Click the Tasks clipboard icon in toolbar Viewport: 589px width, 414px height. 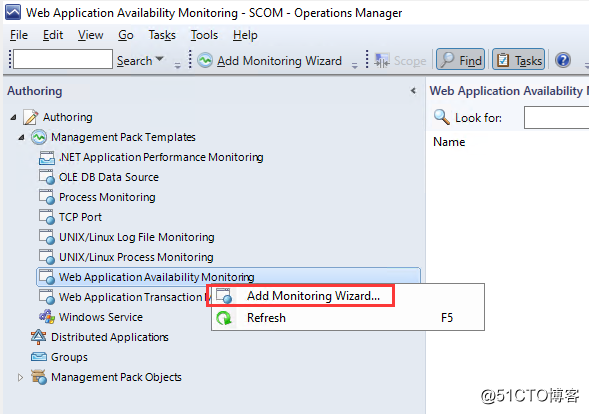(503, 60)
